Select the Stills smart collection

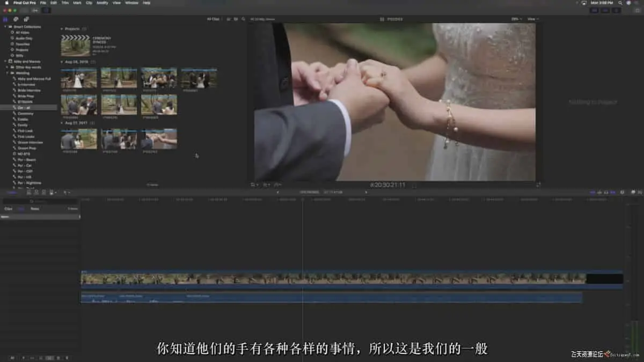click(x=19, y=56)
